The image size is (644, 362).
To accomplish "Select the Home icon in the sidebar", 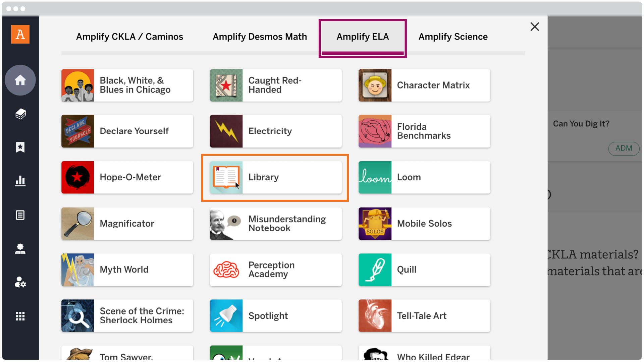I will [20, 80].
